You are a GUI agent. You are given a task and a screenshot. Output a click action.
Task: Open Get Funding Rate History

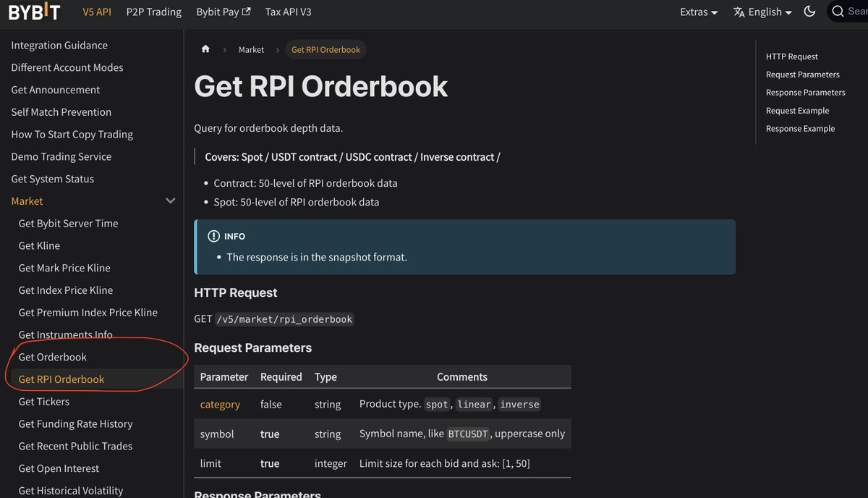[75, 423]
